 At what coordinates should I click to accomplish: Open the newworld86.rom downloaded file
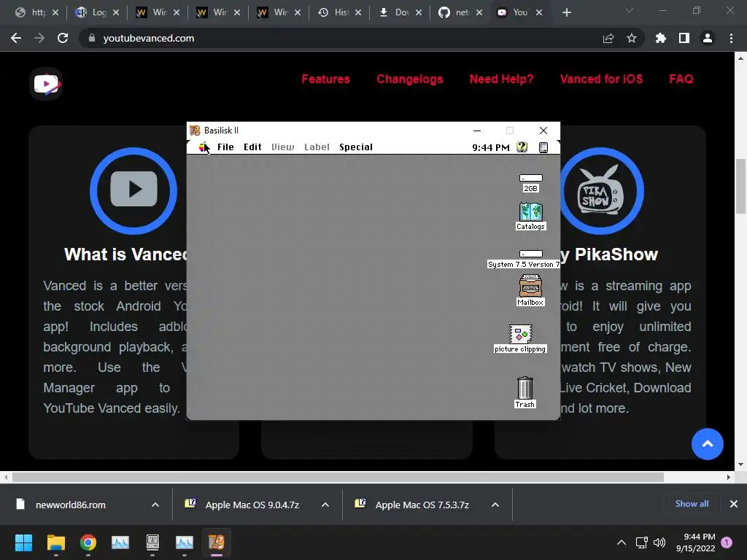(x=71, y=505)
